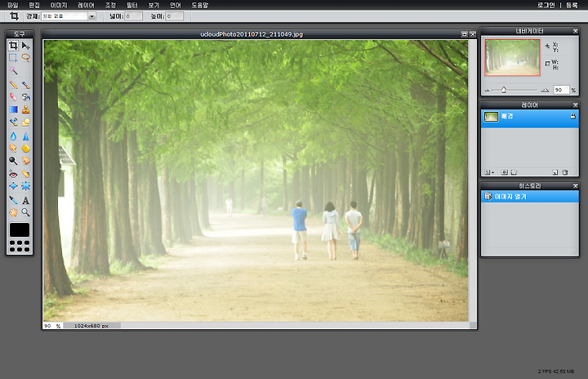Select the Dodge tool
Viewport: 588px width, 379px height.
13,161
